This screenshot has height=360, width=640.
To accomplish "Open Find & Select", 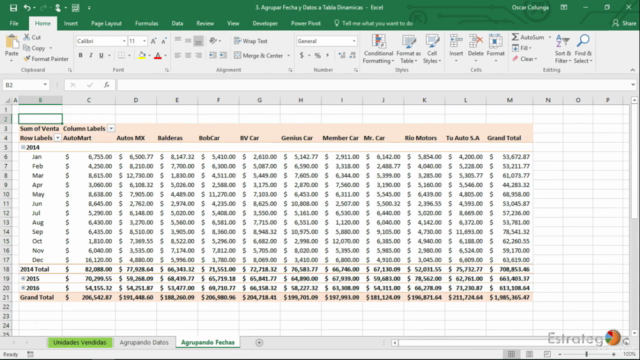I will pyautogui.click(x=582, y=49).
